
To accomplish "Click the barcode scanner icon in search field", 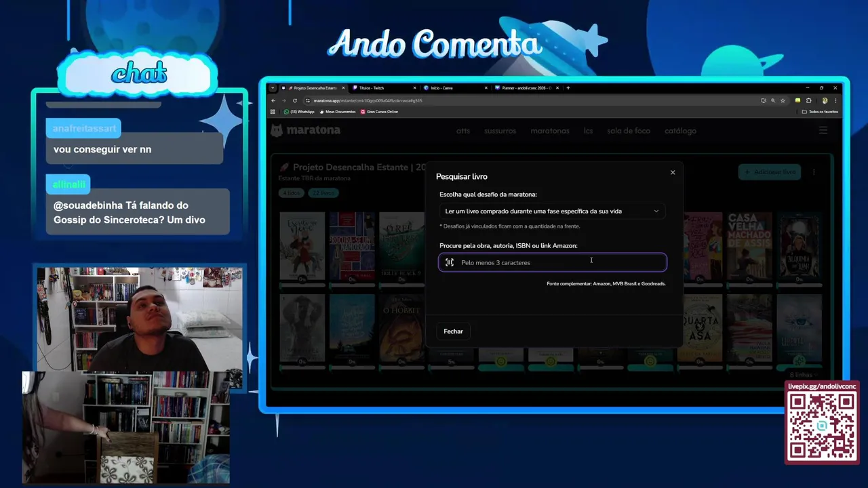I will click(450, 262).
